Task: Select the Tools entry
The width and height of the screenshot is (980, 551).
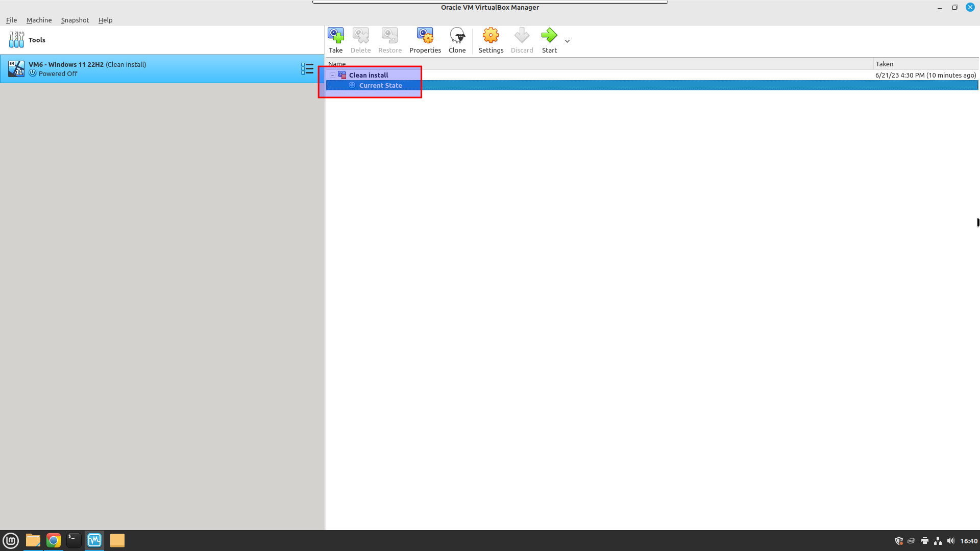Action: [x=162, y=40]
